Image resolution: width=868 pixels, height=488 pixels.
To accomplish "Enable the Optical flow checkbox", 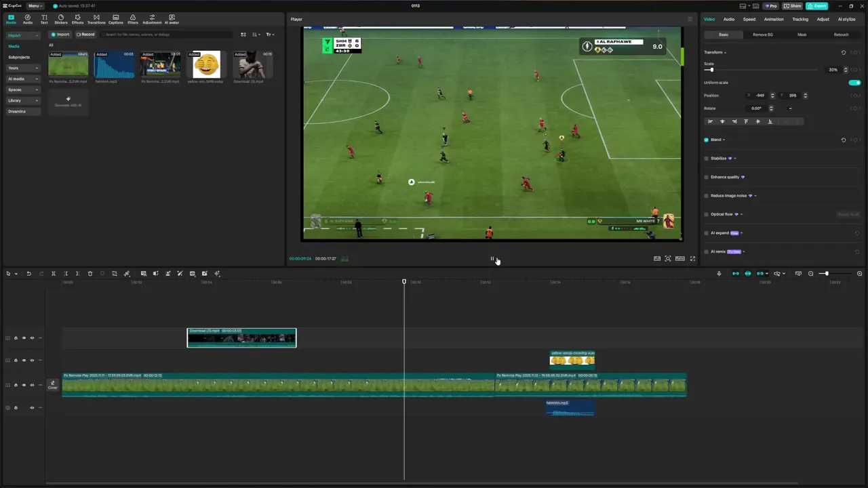I will coord(706,215).
